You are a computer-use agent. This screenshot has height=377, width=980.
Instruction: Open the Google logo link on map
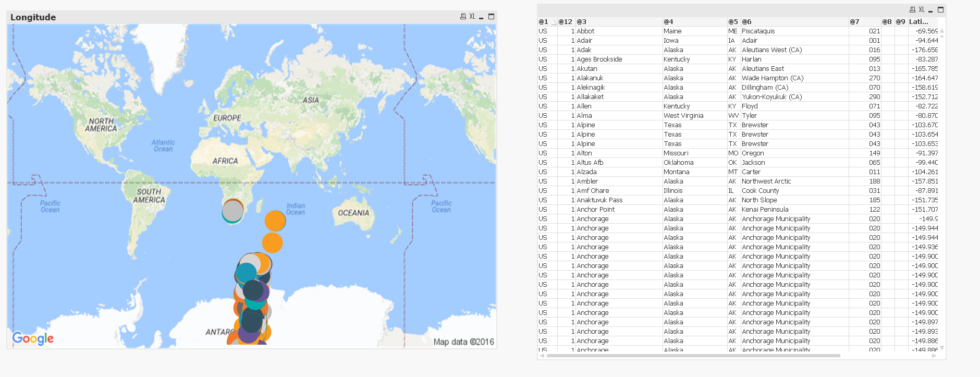[x=33, y=338]
